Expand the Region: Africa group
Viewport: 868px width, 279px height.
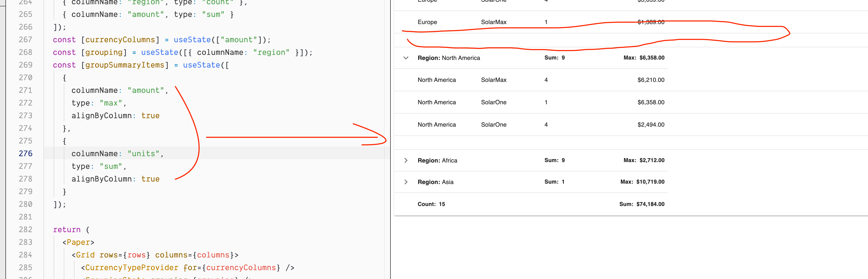(x=406, y=160)
